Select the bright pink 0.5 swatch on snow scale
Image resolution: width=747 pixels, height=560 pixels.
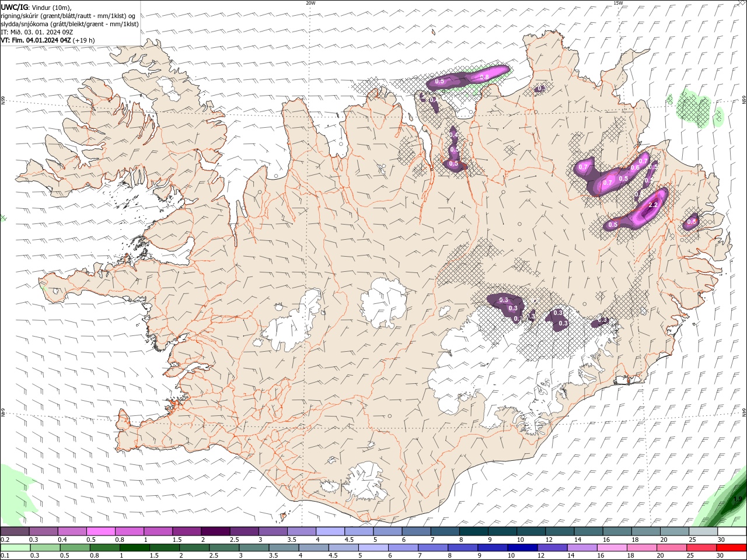pyautogui.click(x=100, y=531)
